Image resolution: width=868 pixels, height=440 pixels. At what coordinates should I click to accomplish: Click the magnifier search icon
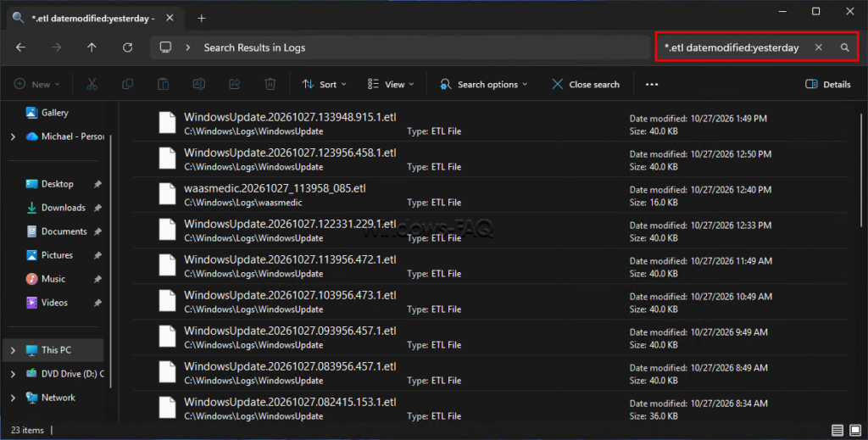tap(844, 47)
